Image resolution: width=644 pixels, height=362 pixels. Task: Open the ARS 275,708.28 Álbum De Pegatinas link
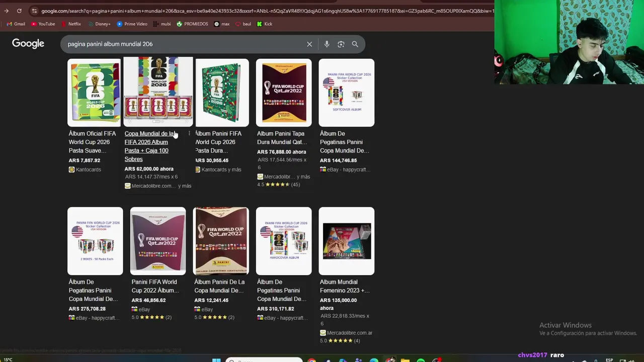[x=93, y=291]
